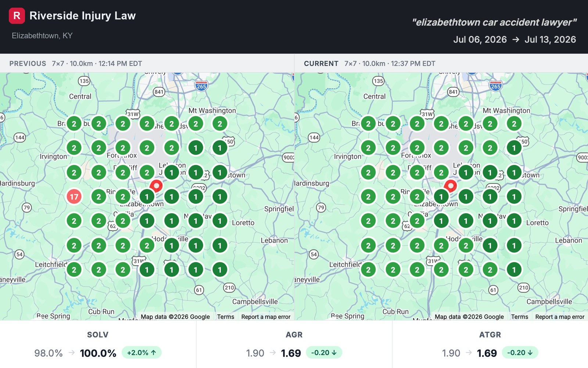Click the AGR -0.20 down-arrow badge

click(324, 353)
